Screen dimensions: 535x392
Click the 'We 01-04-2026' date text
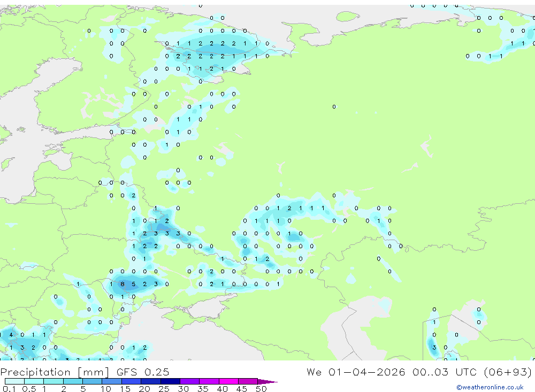356,372
